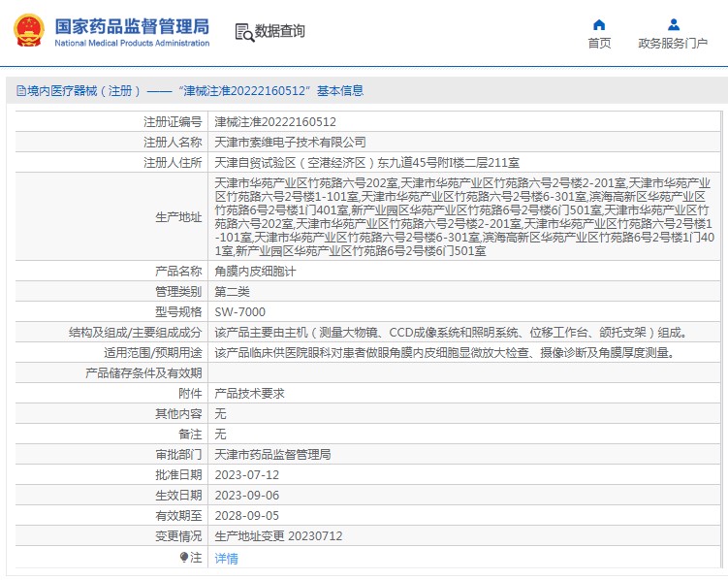Select effective date 2023-09-06
This screenshot has width=728, height=580.
pos(247,496)
